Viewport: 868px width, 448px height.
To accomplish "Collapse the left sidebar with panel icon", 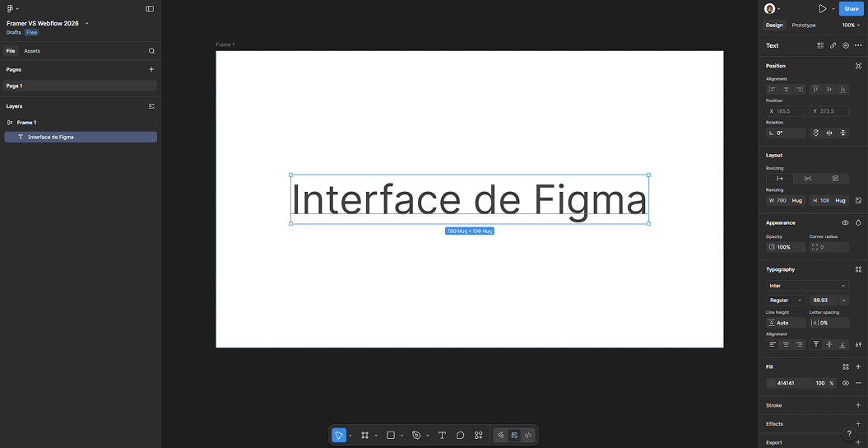I will (150, 9).
